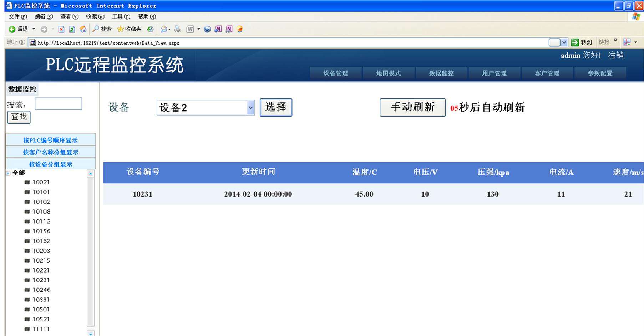Click the Refresh page icon in toolbar
The width and height of the screenshot is (644, 336).
(x=72, y=29)
